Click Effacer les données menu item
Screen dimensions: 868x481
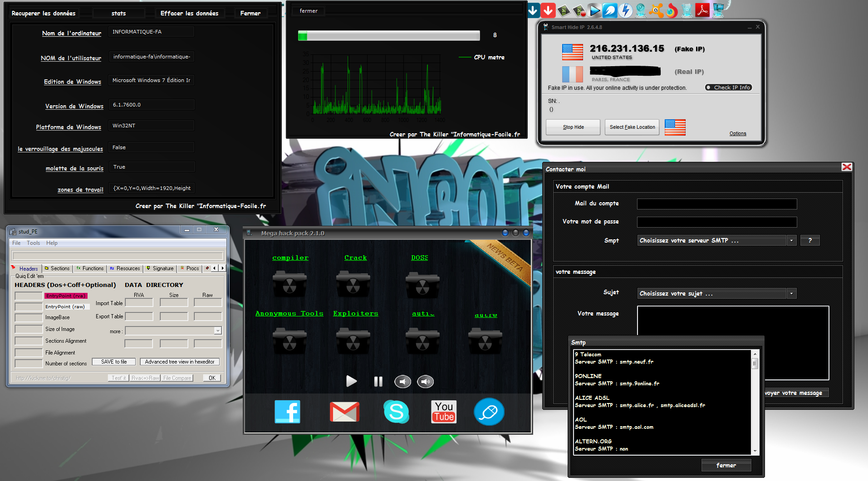189,14
